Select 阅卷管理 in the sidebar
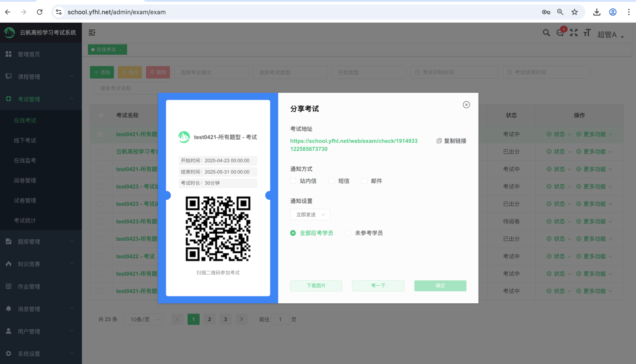 tap(41, 181)
